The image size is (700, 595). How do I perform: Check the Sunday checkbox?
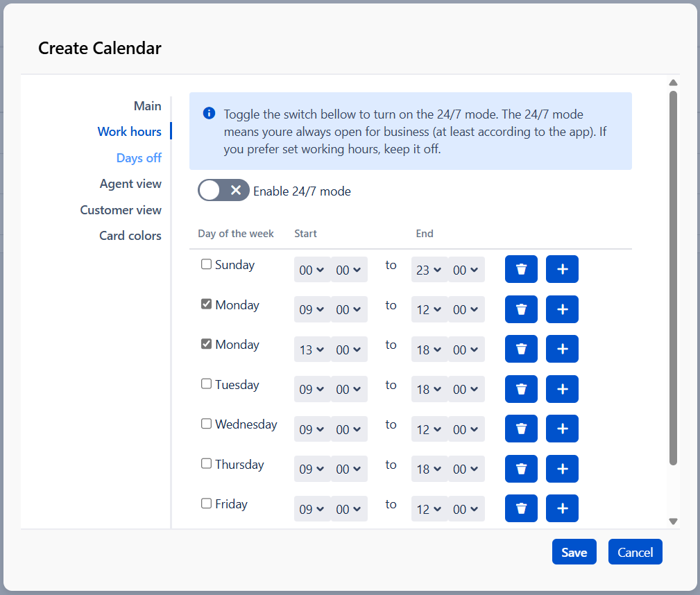206,264
